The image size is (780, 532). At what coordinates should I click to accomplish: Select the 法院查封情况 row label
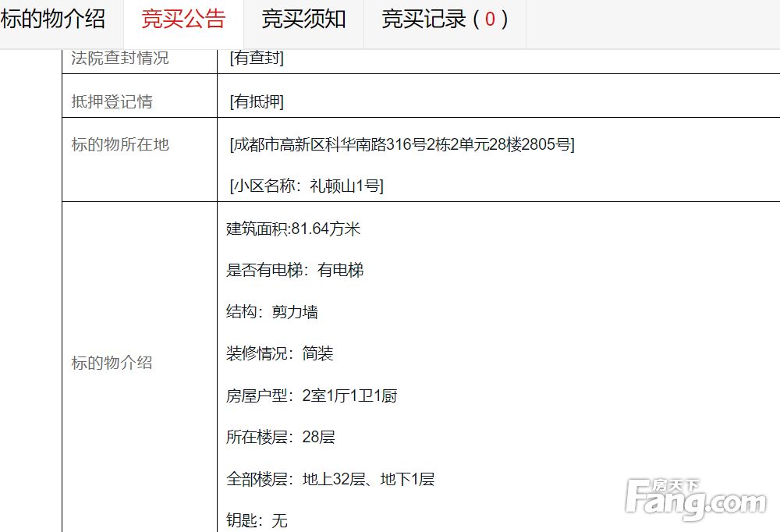(120, 58)
